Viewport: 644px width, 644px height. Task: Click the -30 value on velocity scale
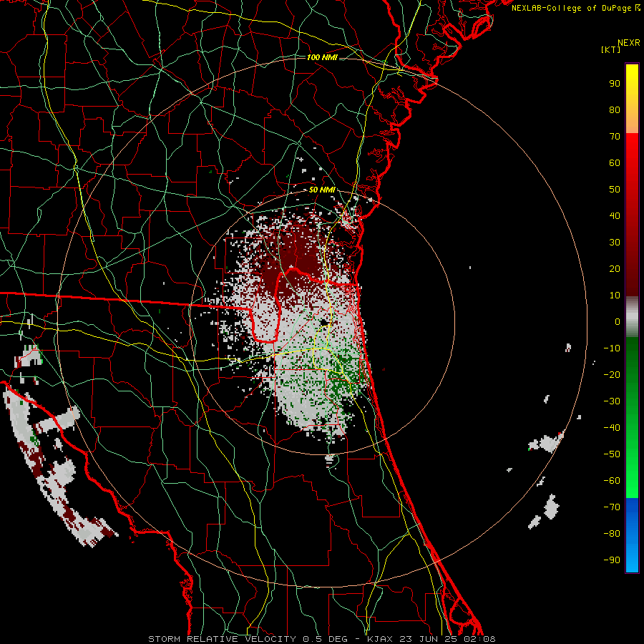click(x=612, y=401)
